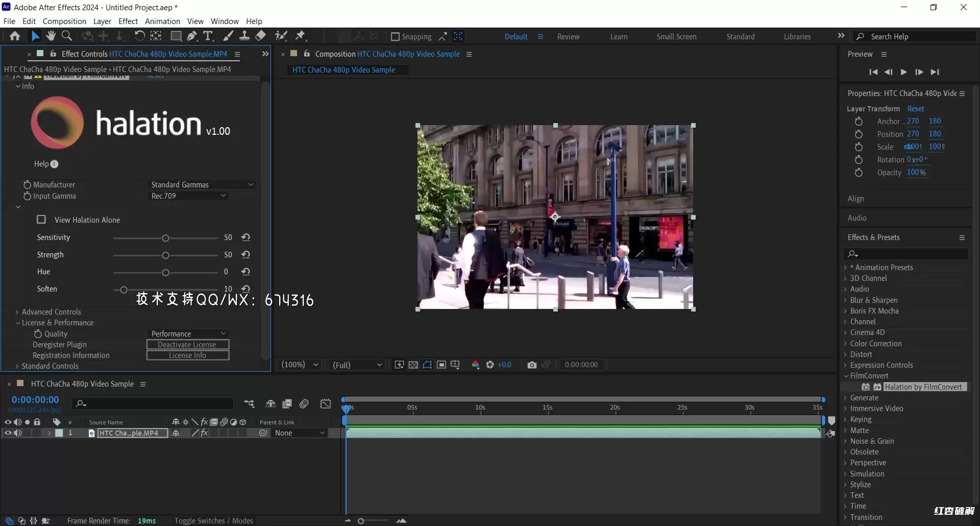Reset the Sensitivity value

pos(246,237)
